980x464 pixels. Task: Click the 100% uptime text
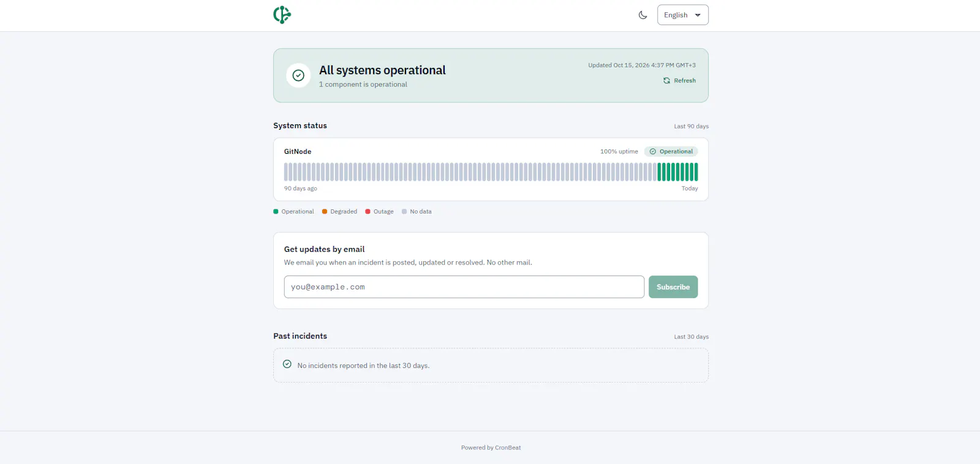[x=619, y=152]
